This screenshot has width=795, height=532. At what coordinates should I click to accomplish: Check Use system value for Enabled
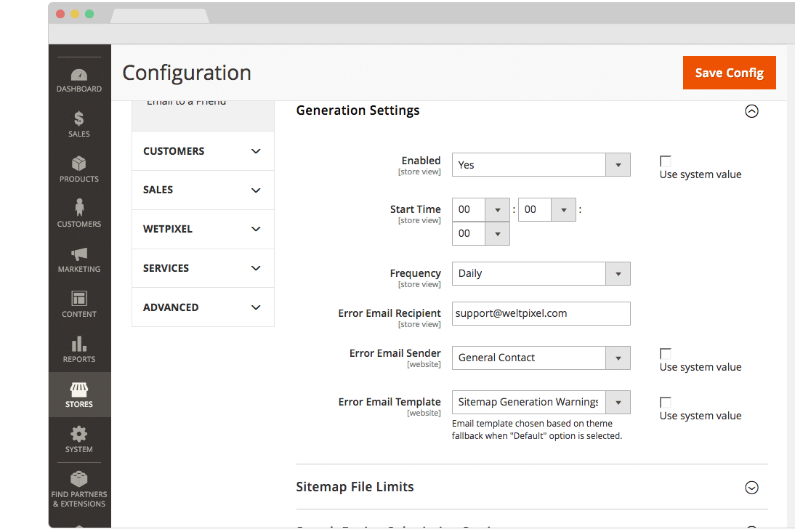(665, 161)
